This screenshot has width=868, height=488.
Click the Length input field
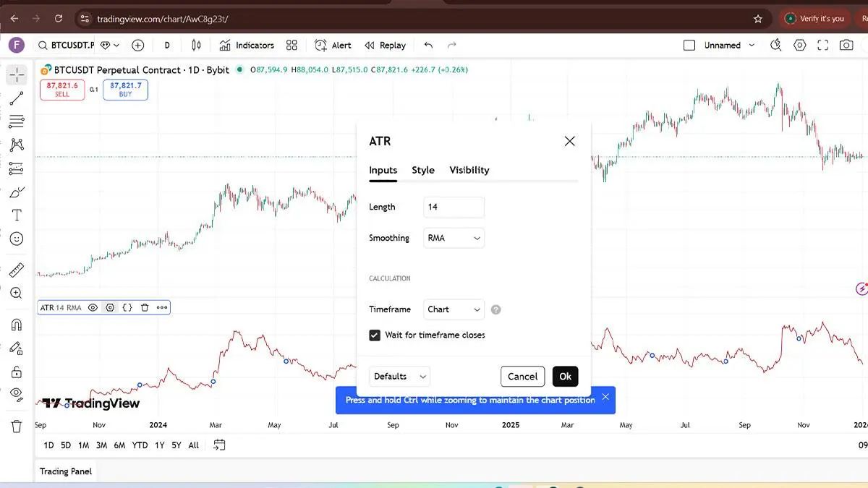click(x=454, y=207)
